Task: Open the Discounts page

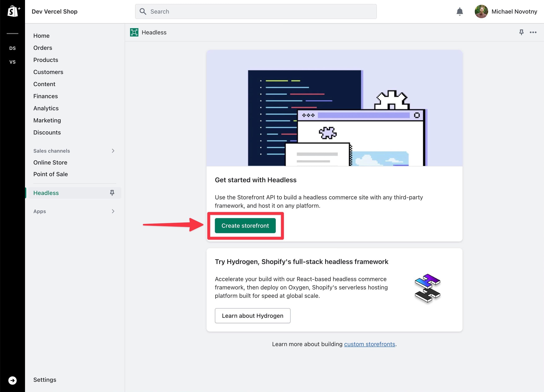Action: 47,132
